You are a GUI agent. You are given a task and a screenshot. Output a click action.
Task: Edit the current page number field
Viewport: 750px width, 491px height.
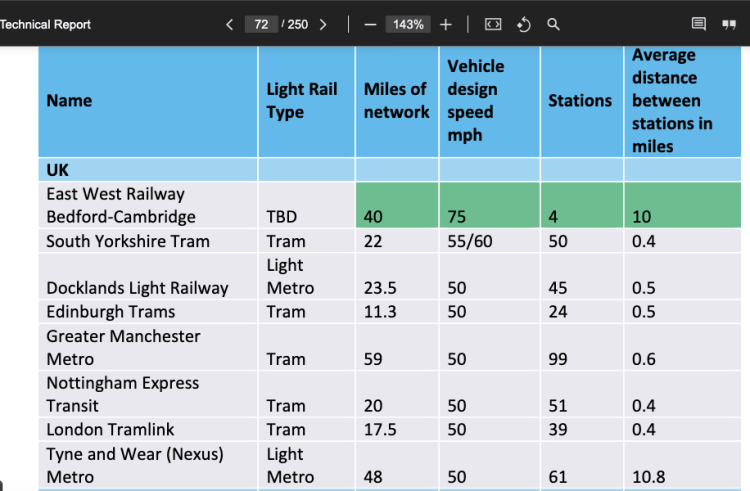(x=261, y=24)
